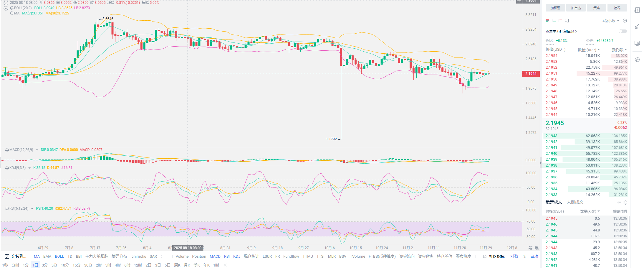
Task: Click the dollar bill icon in the right sidebar
Action: pyautogui.click(x=637, y=10)
